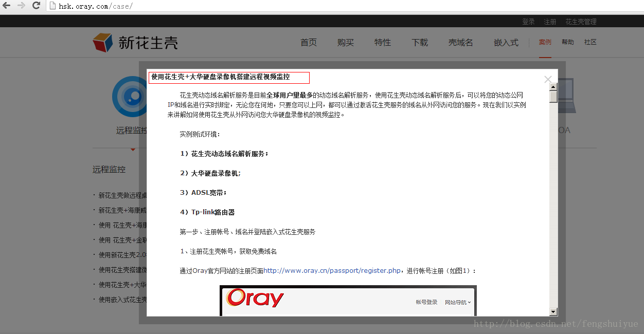Open the 新花生壳做远程桌 case link
This screenshot has width=644, height=334.
click(x=123, y=195)
